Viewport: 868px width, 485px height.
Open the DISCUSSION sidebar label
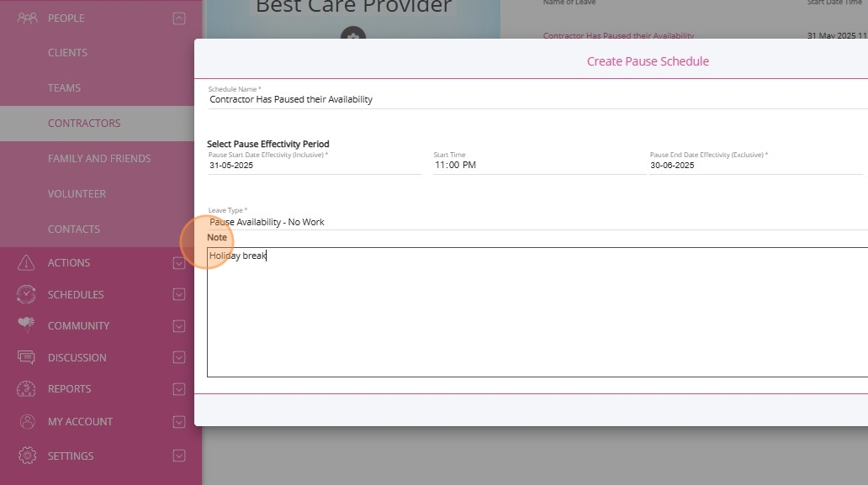pos(77,358)
